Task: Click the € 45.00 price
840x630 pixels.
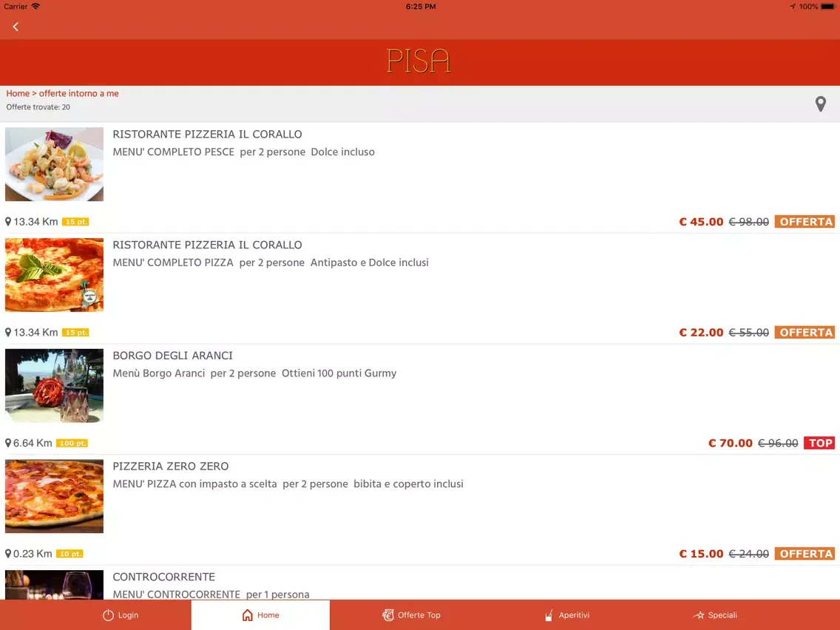Action: click(701, 222)
